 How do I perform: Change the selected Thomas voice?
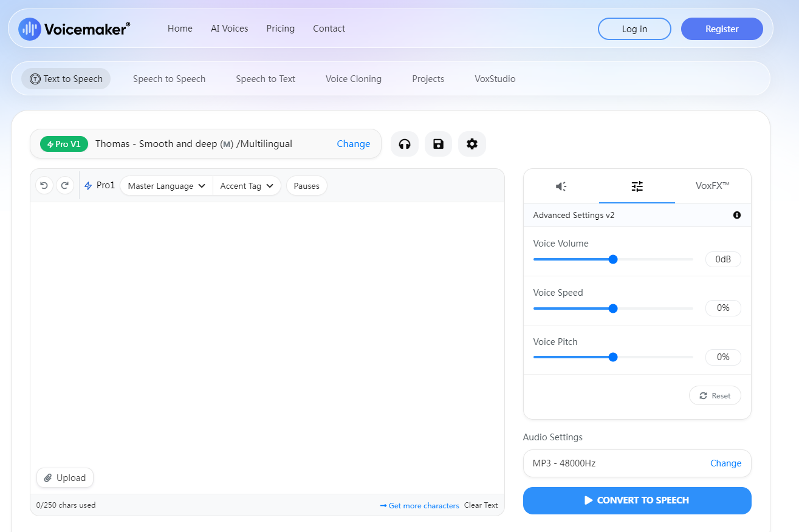point(354,144)
